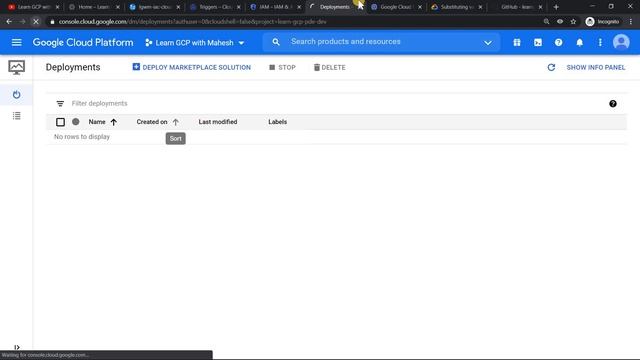This screenshot has width=640, height=360.
Task: Expand the search bar dropdown chevron
Action: (x=488, y=43)
